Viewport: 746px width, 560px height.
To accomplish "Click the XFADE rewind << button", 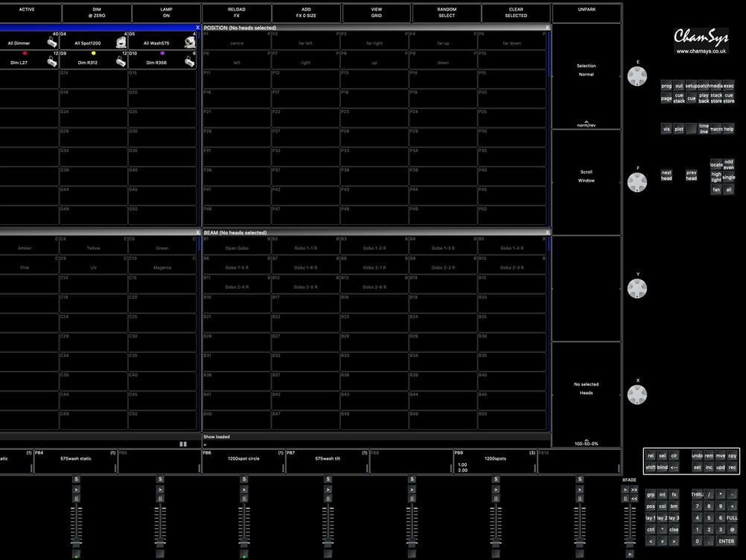I will coord(634,499).
